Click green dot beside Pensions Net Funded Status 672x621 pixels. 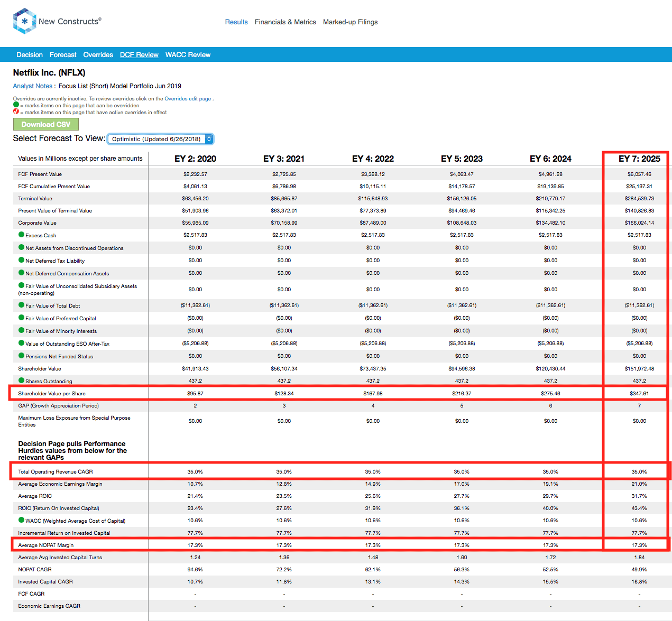pos(22,356)
